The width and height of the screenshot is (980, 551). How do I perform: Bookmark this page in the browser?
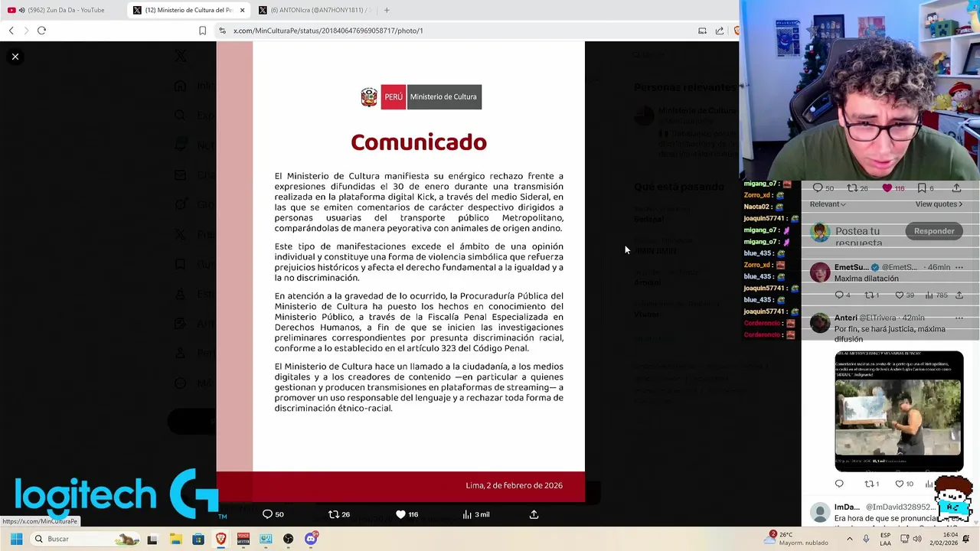pos(202,31)
